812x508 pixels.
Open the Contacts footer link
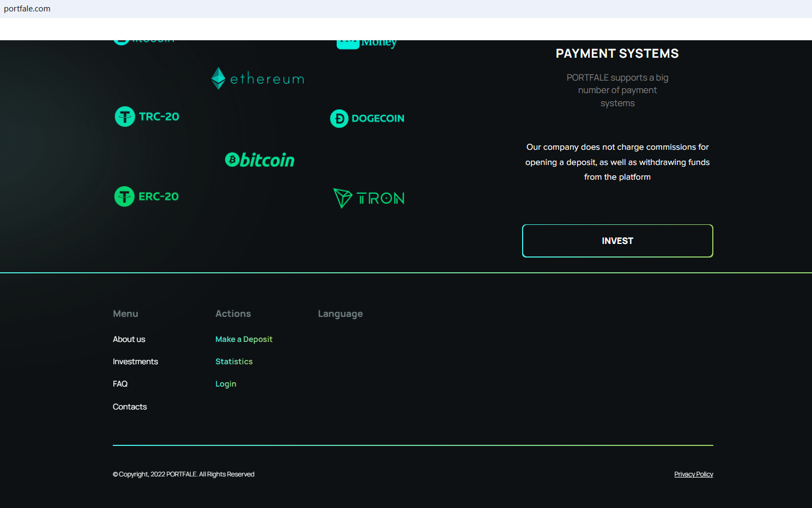point(130,407)
